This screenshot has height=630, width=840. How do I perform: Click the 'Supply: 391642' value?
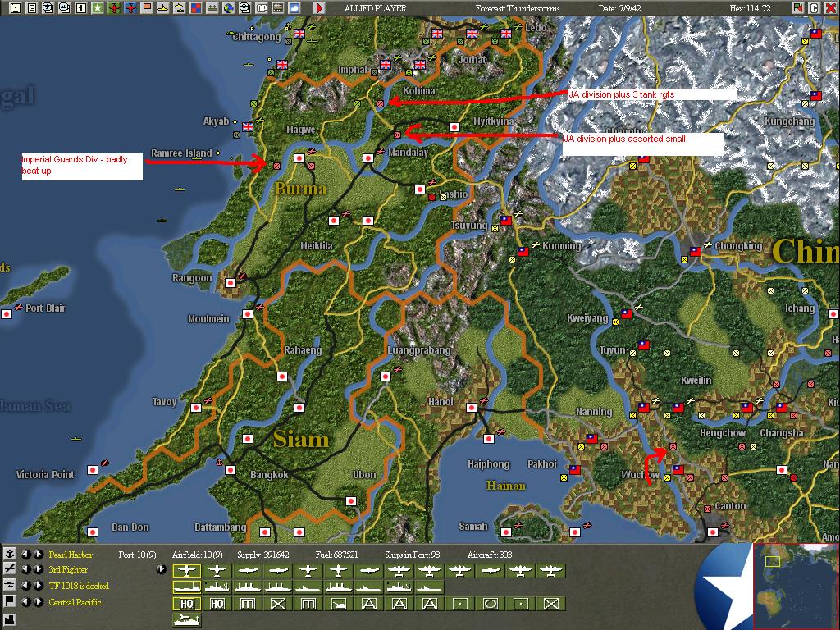pos(263,555)
